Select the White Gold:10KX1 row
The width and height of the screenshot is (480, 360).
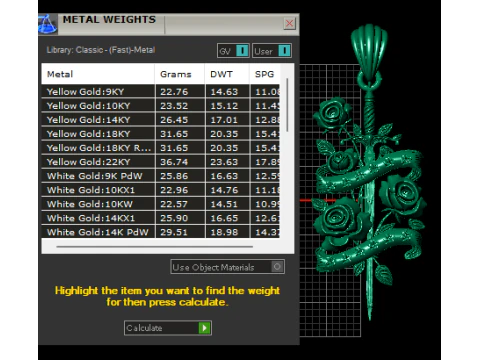[161, 190]
